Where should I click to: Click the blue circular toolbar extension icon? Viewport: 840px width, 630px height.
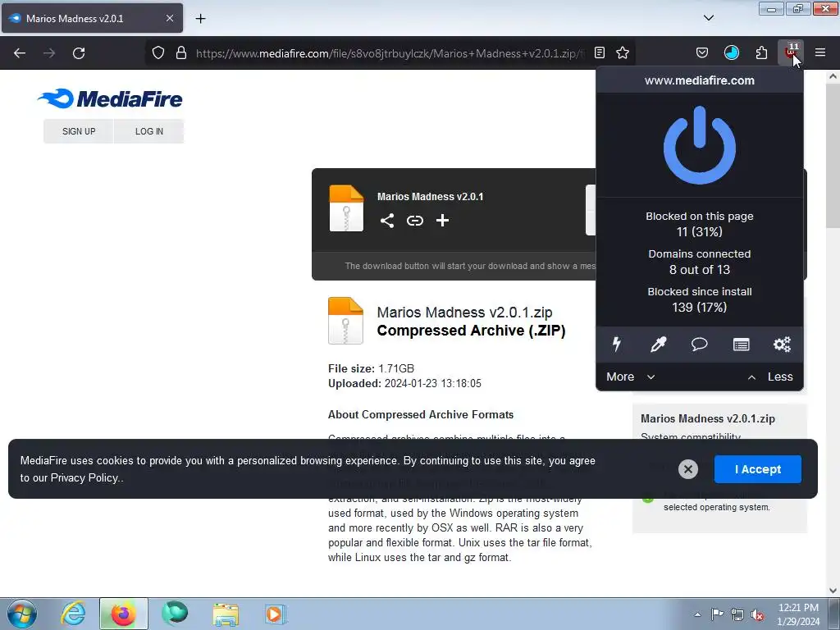pyautogui.click(x=731, y=52)
